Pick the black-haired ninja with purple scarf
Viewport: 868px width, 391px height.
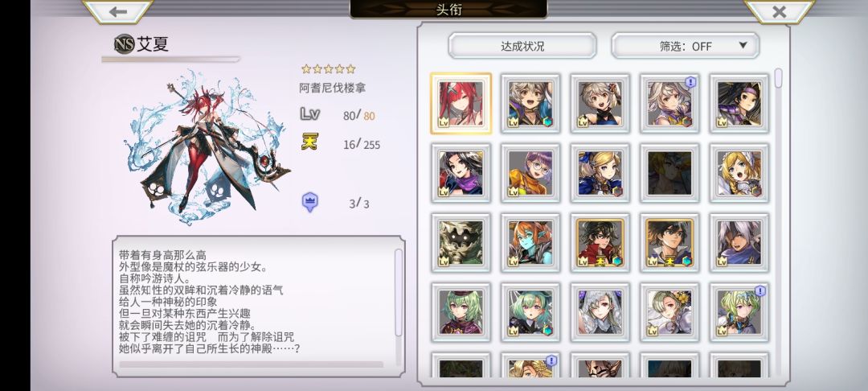click(x=461, y=173)
